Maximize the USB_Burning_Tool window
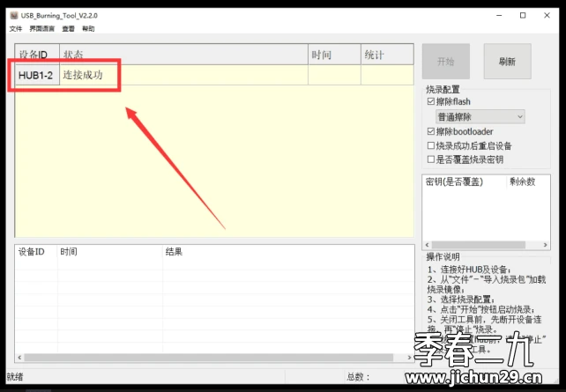Screen dimensions: 566x392 tap(523, 16)
